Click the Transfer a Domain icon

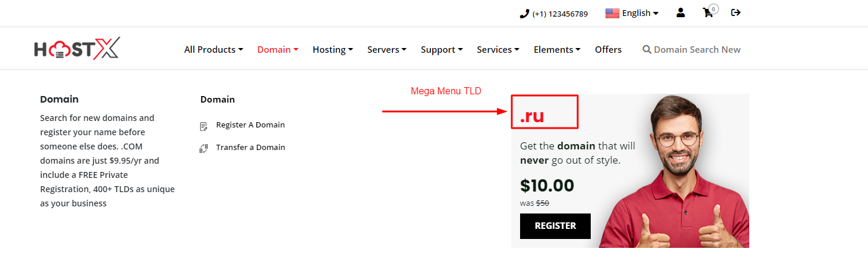204,148
